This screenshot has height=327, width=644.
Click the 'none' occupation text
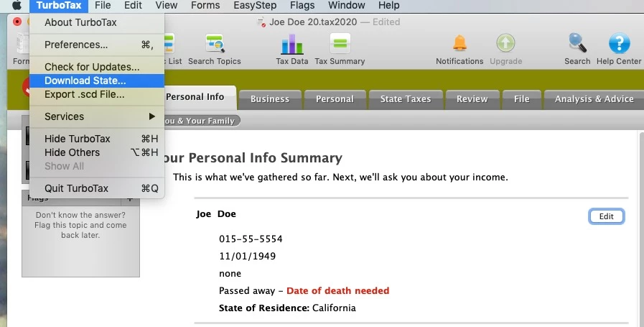[x=230, y=274]
